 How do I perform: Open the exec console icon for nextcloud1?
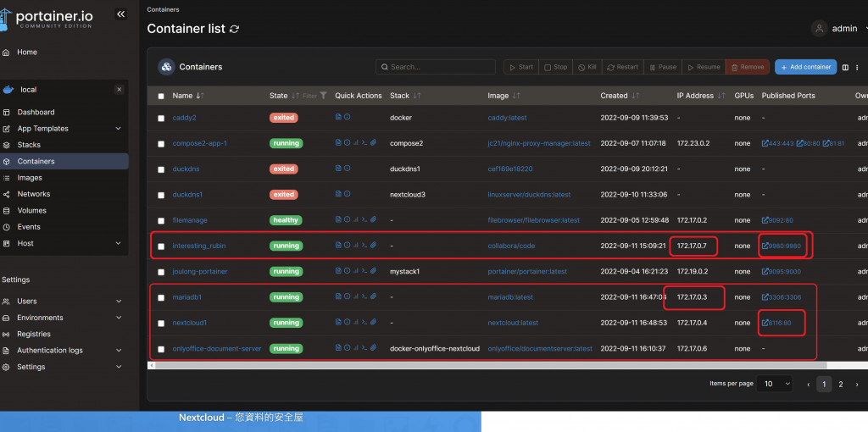[364, 322]
